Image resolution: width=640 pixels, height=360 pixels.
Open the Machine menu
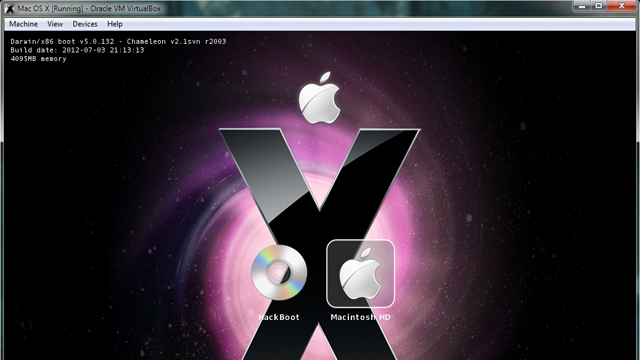23,24
